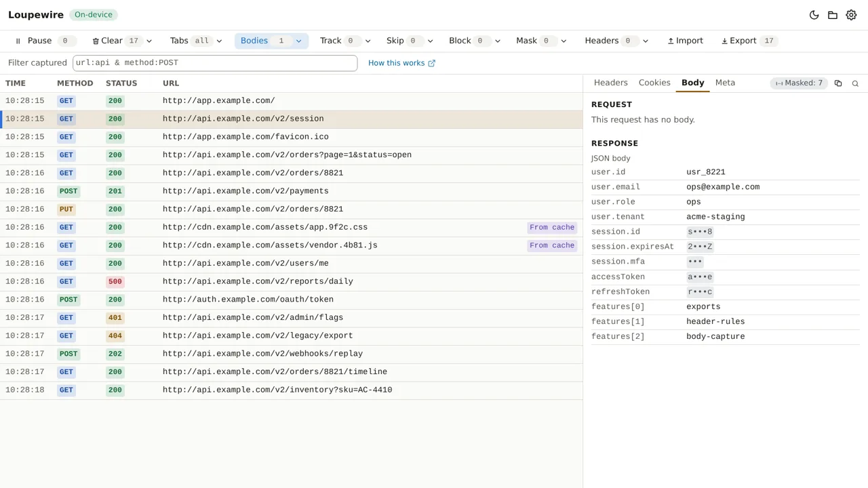Open the Cookies tab
Viewport: 868px width, 488px height.
coord(654,83)
